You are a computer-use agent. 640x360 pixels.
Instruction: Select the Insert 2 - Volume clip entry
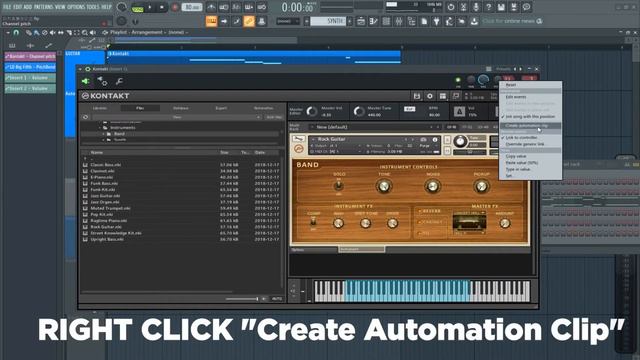click(30, 88)
